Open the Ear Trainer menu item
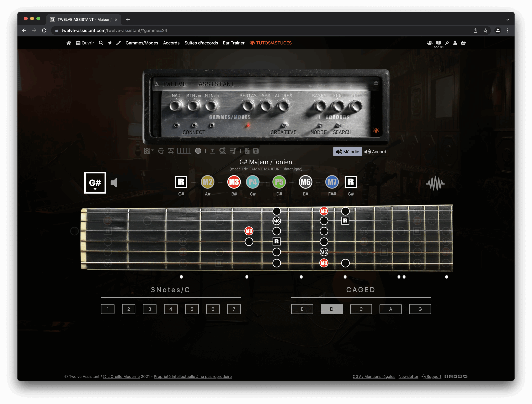Screen dimensions: 532x404 click(234, 43)
